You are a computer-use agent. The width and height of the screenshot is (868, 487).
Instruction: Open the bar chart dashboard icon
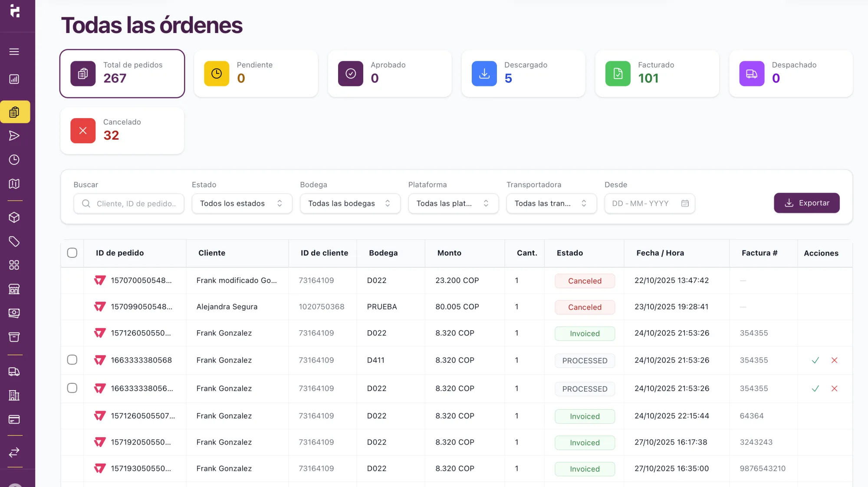click(14, 79)
